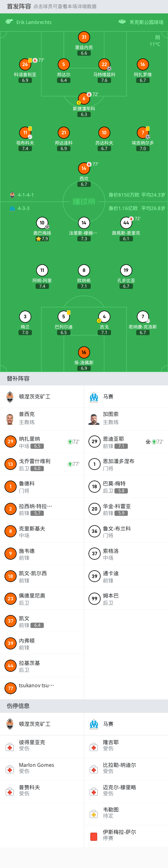
Task: Open coach 普西克's avatar photo
Action: tap(10, 419)
